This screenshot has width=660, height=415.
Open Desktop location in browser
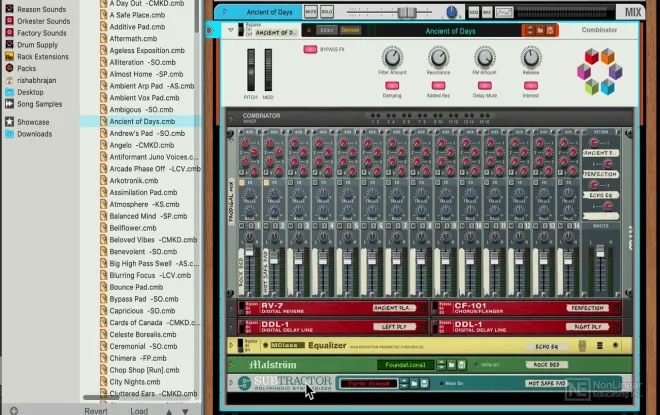[24, 92]
